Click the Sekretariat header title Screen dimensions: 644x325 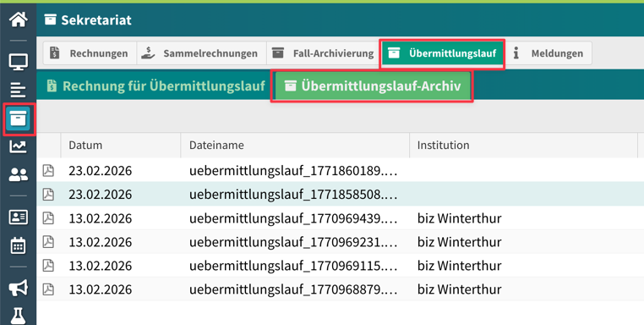coord(96,19)
